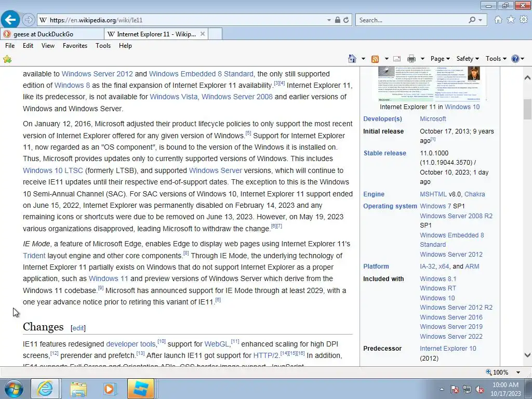Show hidden tray icons arrow
The image size is (532, 399).
[442, 390]
